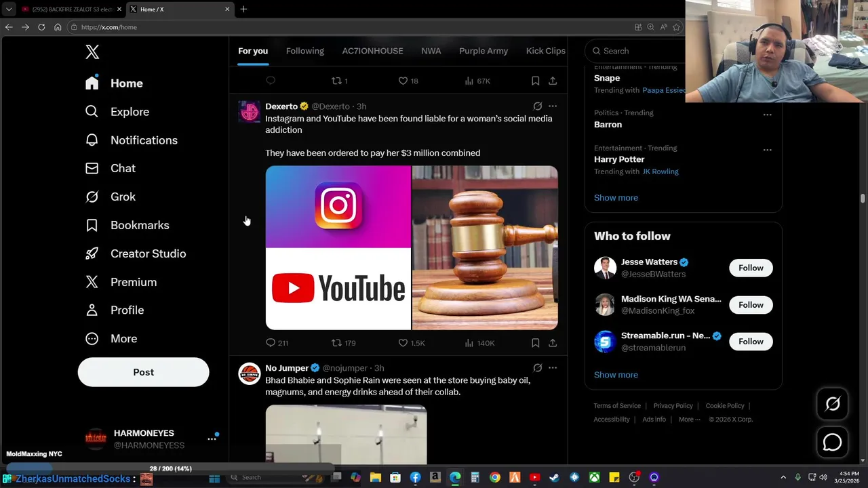868x488 pixels.
Task: Open Creator Studio
Action: tap(135, 253)
